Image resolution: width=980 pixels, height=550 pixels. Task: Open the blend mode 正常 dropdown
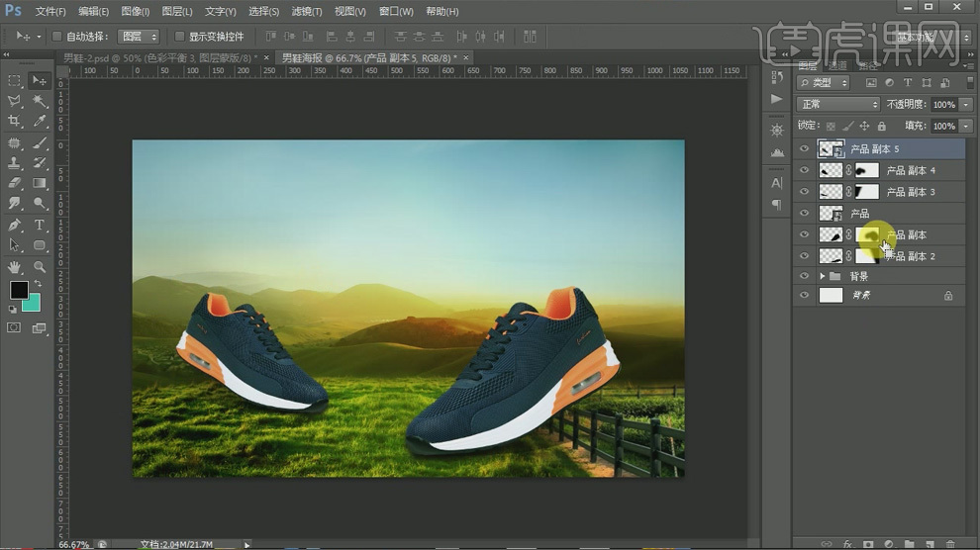(x=837, y=104)
